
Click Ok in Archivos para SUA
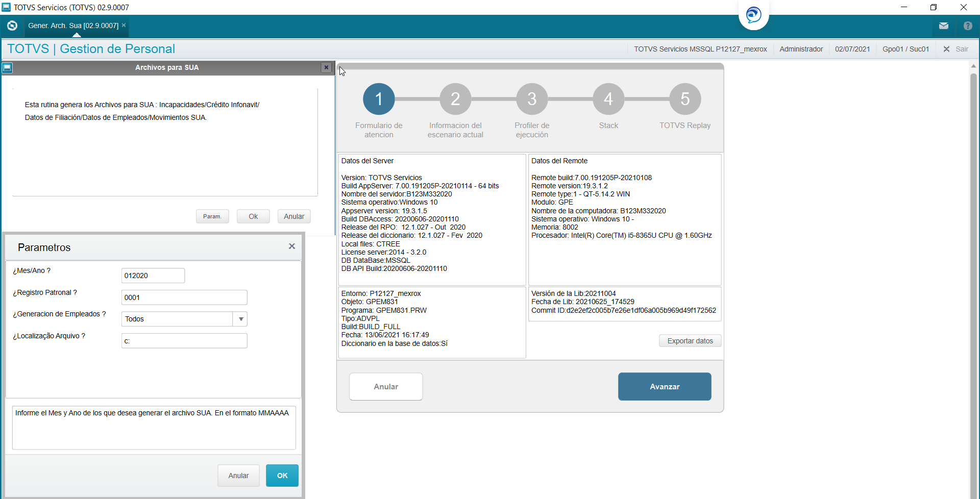pos(253,216)
